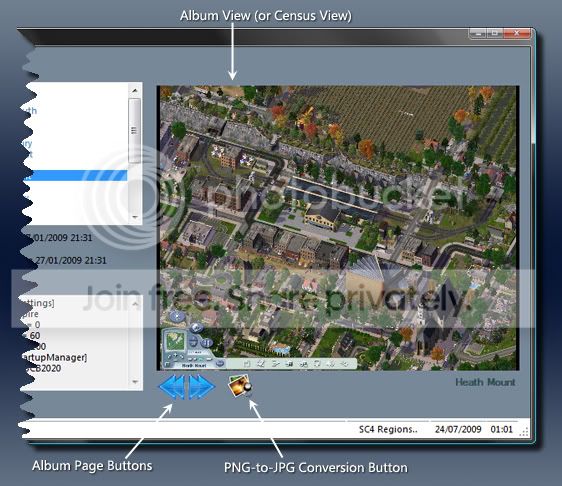Go to the next album page
562x486 pixels.
[202, 386]
